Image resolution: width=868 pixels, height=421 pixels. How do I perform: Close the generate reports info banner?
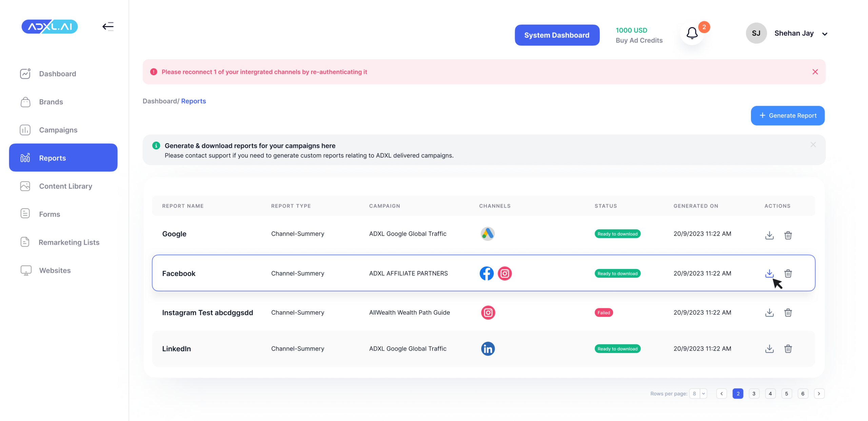[813, 145]
